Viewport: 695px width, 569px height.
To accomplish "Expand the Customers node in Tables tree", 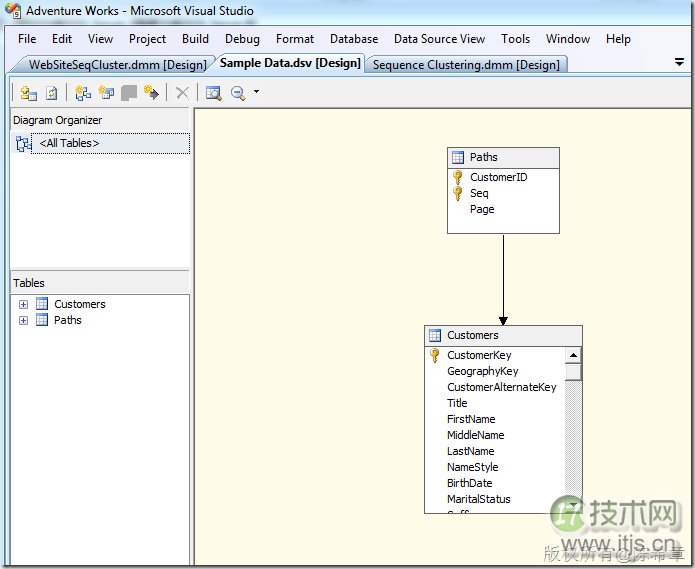I will (23, 304).
